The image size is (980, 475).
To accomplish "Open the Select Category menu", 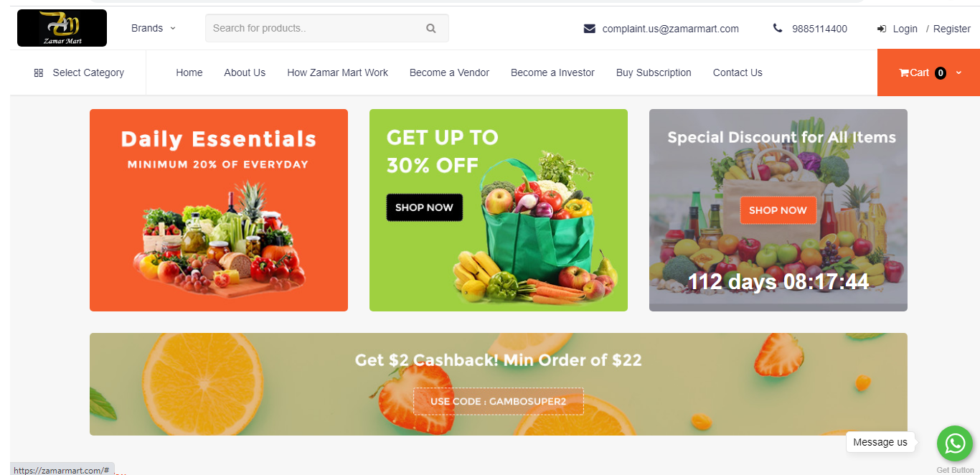I will pos(79,72).
